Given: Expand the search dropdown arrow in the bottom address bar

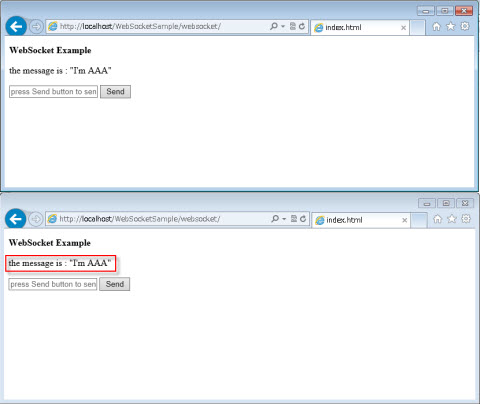Looking at the screenshot, I should pos(284,219).
